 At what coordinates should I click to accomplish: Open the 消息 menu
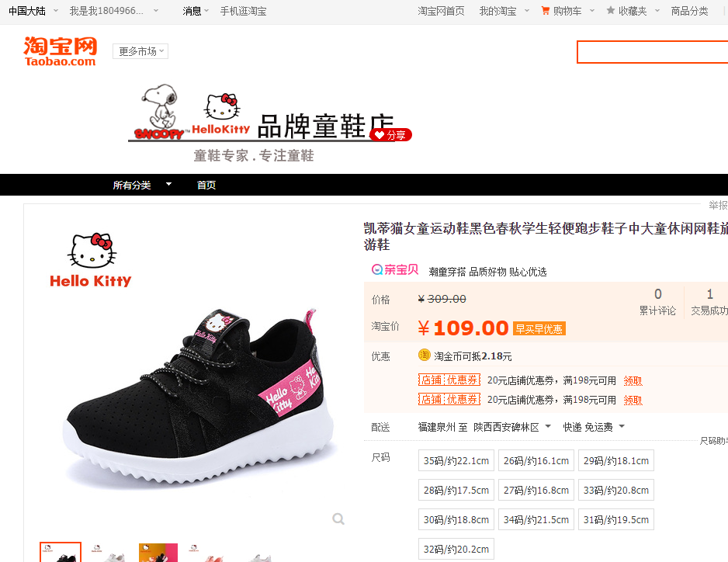click(x=196, y=11)
